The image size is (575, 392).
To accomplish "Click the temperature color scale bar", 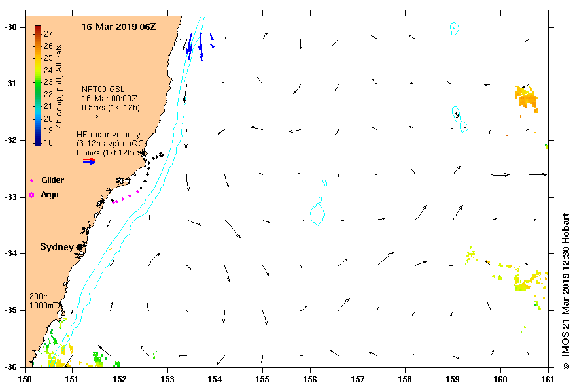I will click(x=38, y=86).
